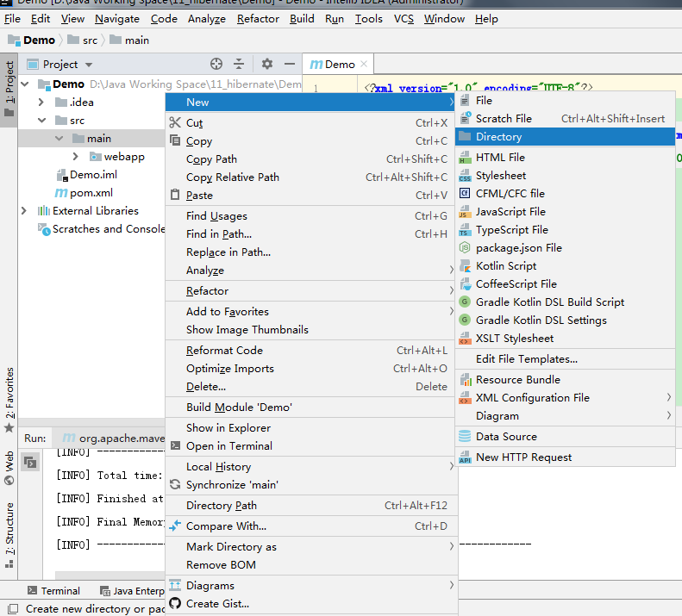
Task: Collapse the Demo project root node
Action: coord(25,84)
